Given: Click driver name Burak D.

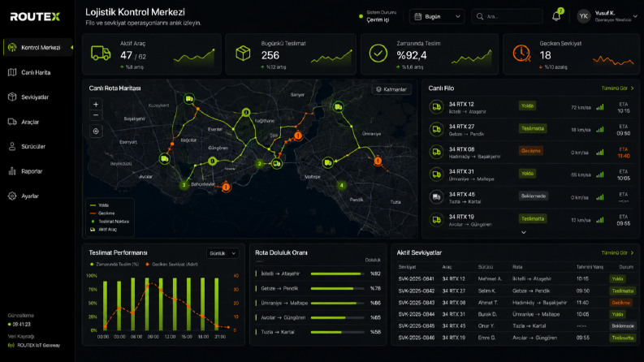Looking at the screenshot, I should point(487,314).
